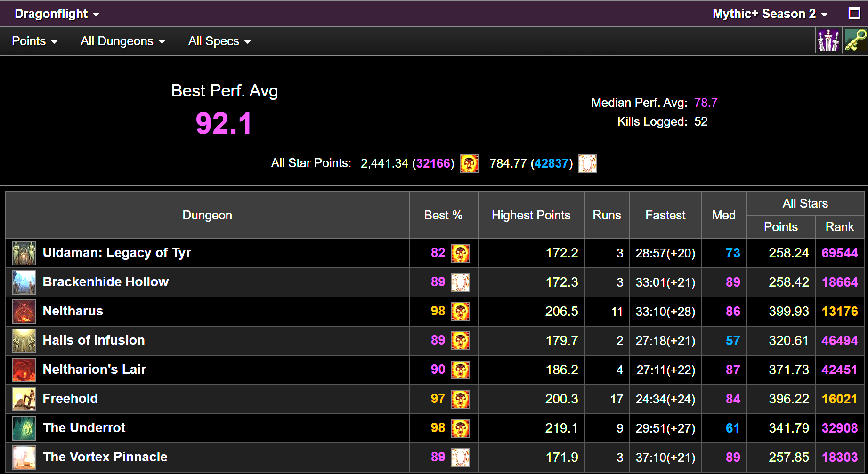Image resolution: width=868 pixels, height=474 pixels.
Task: Click the 69544 rank in Uldaman row
Action: 840,253
